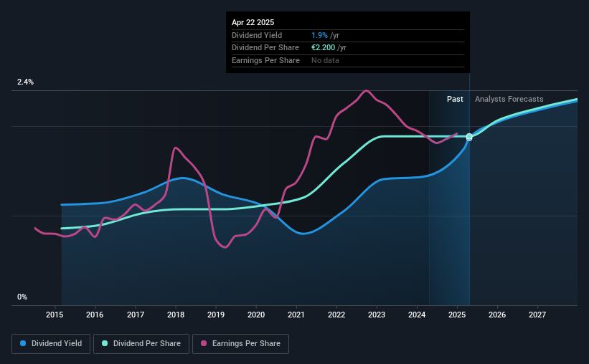This screenshot has height=364, width=589.
Task: Click the 2025 x-axis label
Action: [x=457, y=315]
